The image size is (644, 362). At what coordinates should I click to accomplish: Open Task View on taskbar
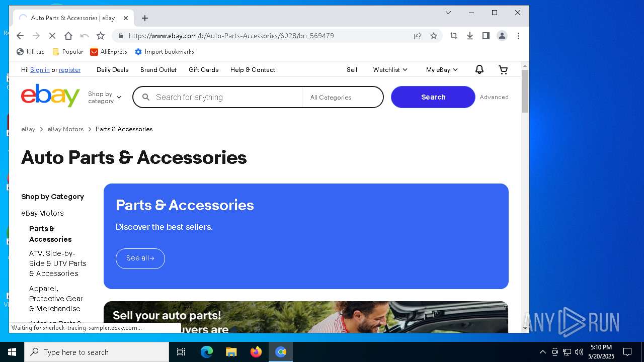(181, 352)
